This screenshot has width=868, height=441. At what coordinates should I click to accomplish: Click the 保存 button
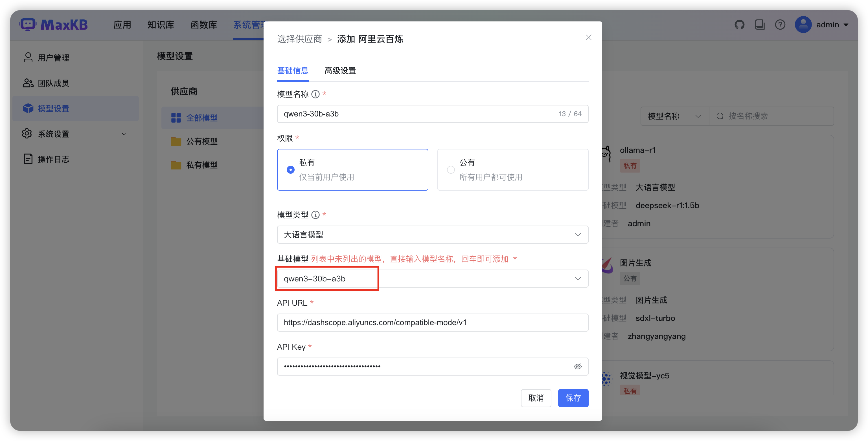[573, 398]
